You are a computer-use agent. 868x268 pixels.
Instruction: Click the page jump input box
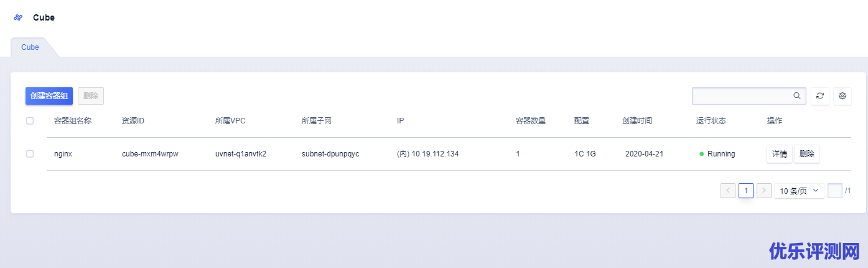(835, 191)
